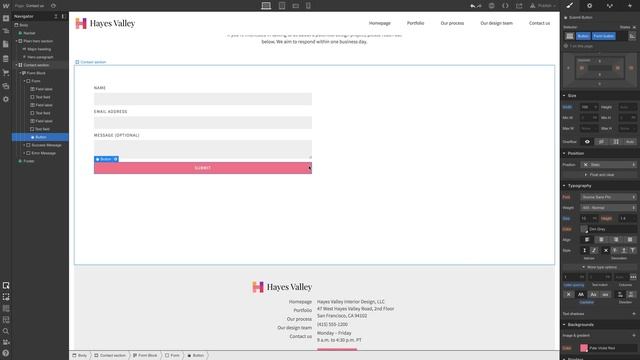Switch to mobile landscape breakpoint
The width and height of the screenshot is (640, 360).
tap(296, 6)
